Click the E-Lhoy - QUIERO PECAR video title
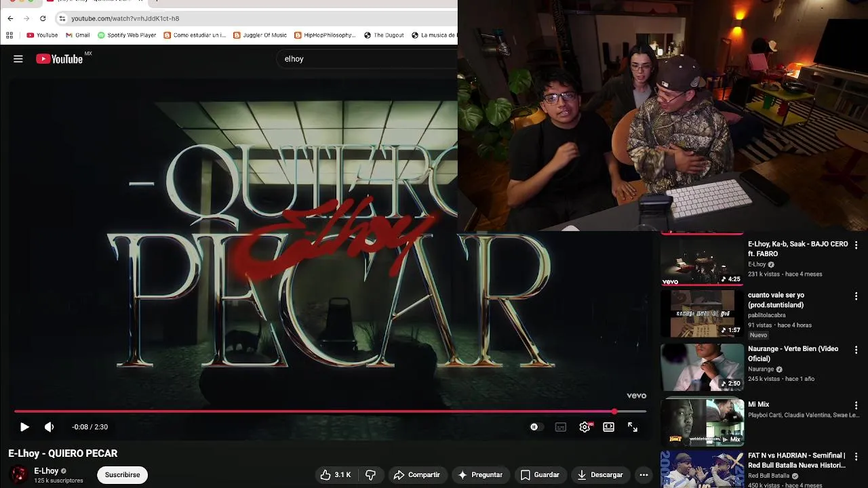 (x=63, y=453)
